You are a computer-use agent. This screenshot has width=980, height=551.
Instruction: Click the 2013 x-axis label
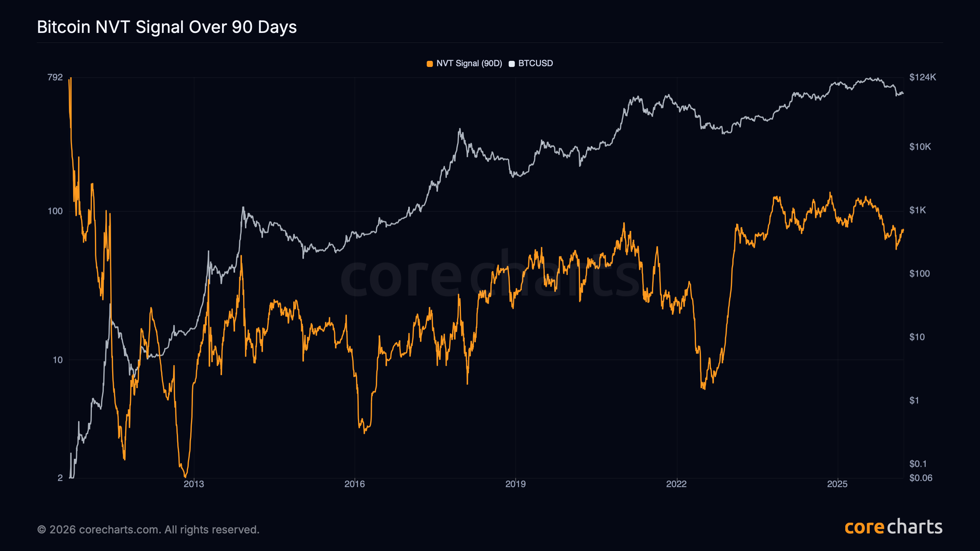click(x=194, y=484)
